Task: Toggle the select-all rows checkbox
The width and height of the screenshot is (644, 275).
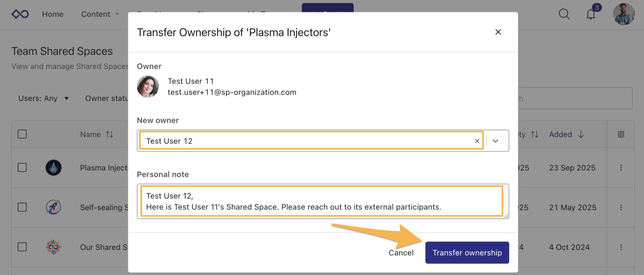Action: click(22, 134)
